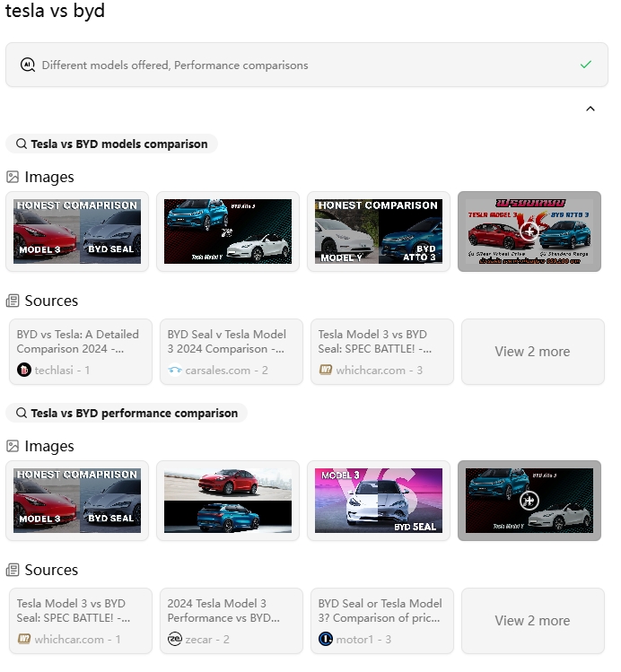621x672 pixels.
Task: Click the 'Images' label under models comparison
Action: (49, 177)
